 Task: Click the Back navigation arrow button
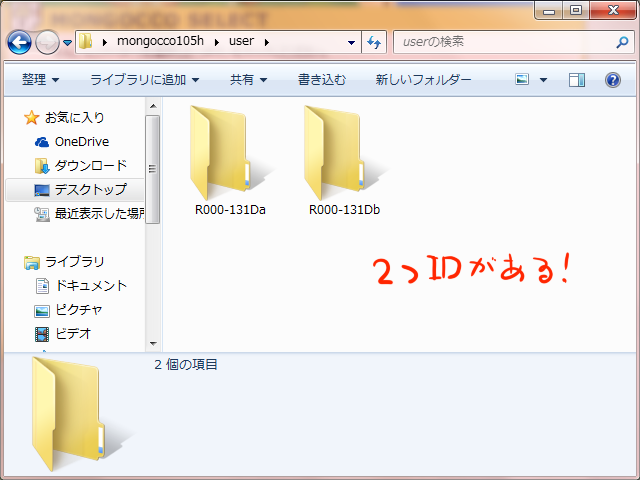click(x=20, y=43)
